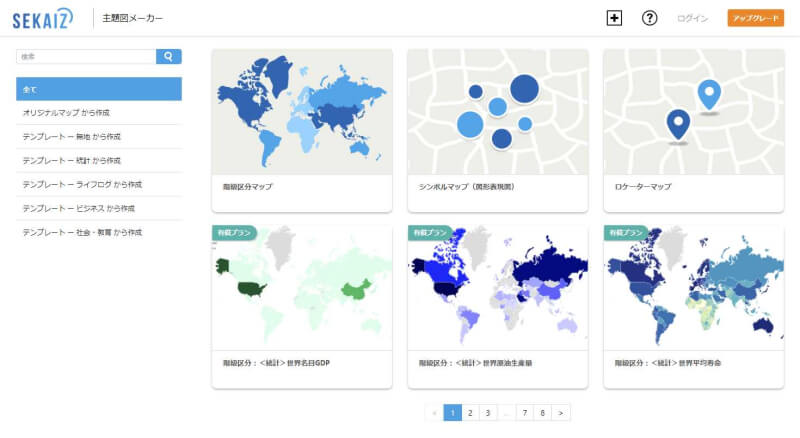Choose テンプレート ー ライフログ から作成
Image resolution: width=800 pixels, height=438 pixels.
(x=82, y=185)
